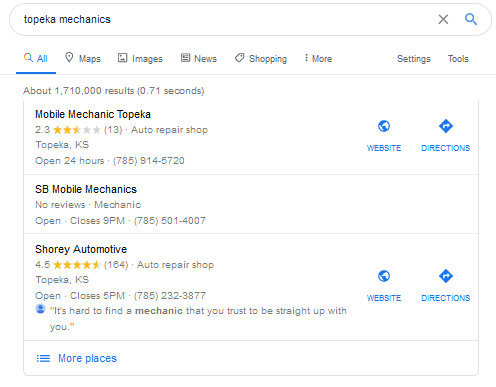Switch to the Maps tab
The image size is (496, 387).
83,58
